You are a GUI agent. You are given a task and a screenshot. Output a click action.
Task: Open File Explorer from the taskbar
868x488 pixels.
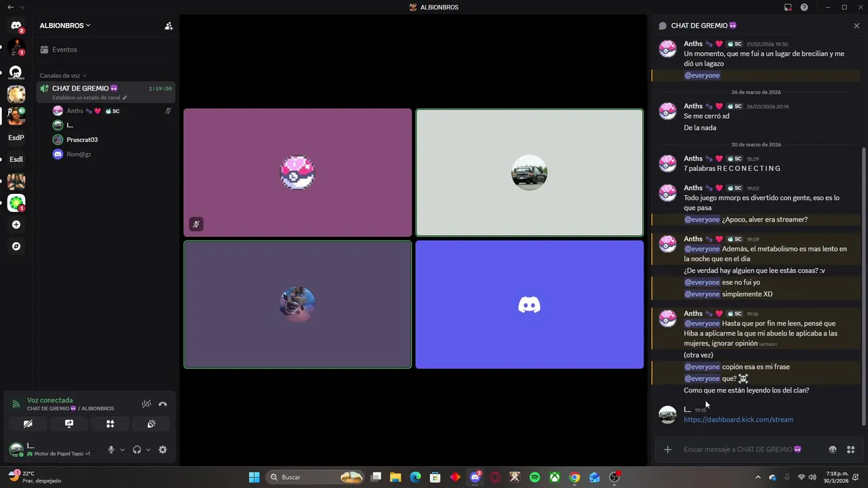click(395, 477)
